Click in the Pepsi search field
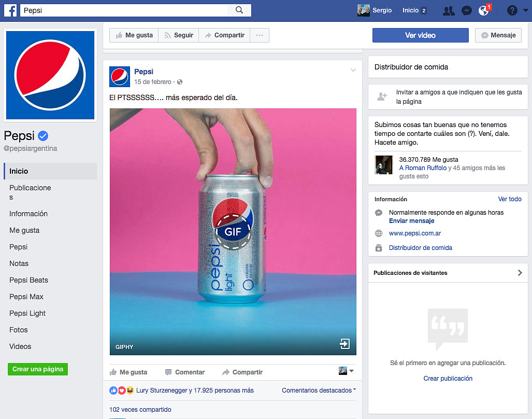532x419 pixels. pyautogui.click(x=124, y=10)
